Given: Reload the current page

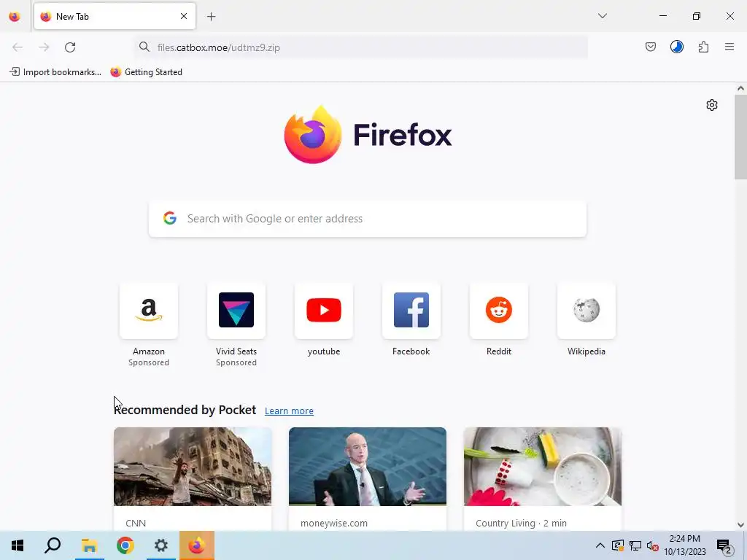Looking at the screenshot, I should click(x=70, y=47).
